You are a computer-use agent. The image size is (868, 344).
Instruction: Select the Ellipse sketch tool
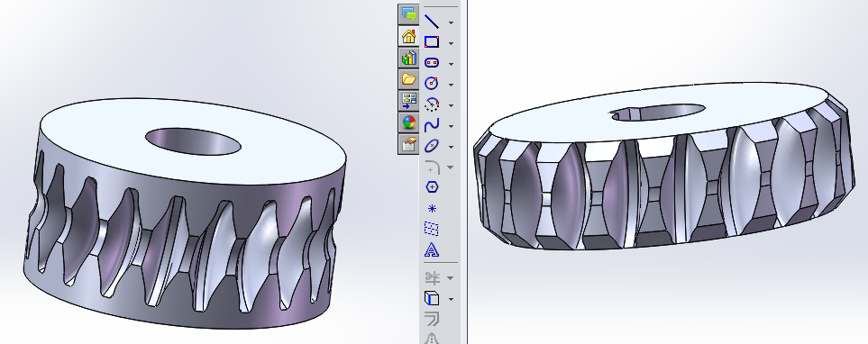[432, 146]
